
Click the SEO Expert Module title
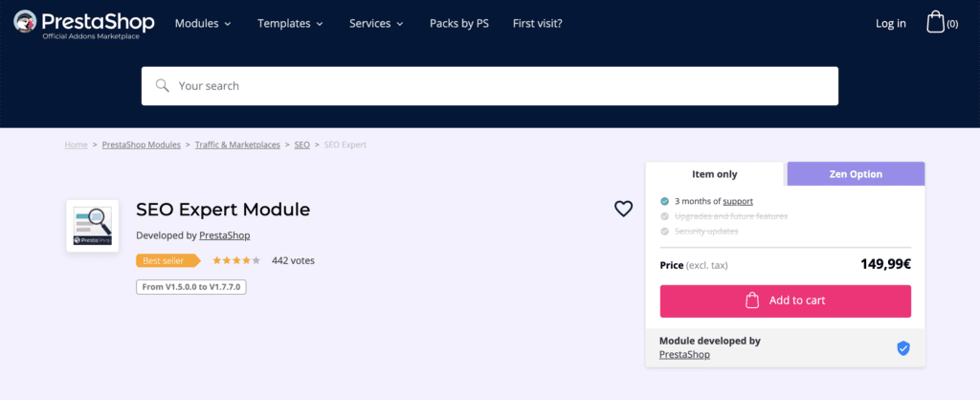[x=223, y=210]
